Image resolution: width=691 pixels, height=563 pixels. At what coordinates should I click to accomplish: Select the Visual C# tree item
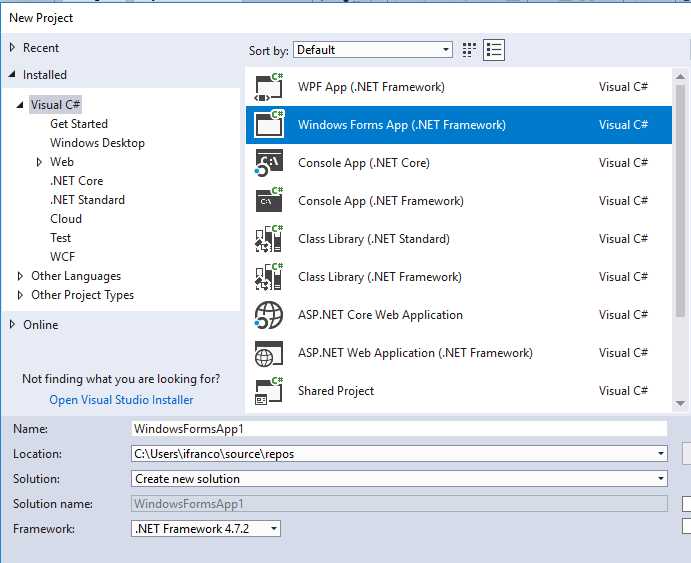point(55,105)
